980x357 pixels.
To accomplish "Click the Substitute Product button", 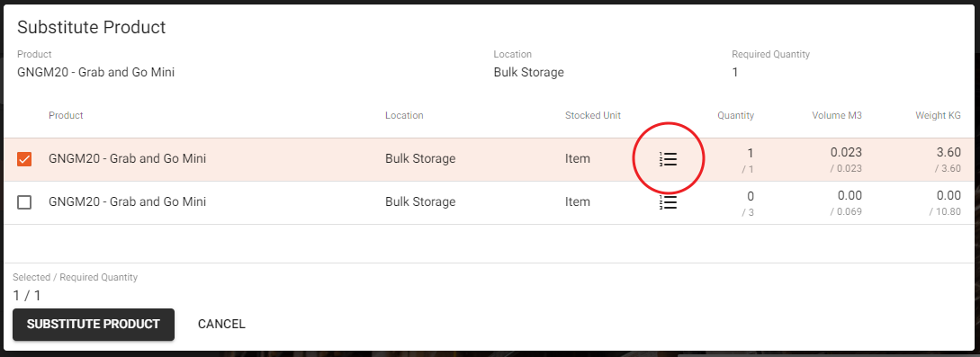I will pyautogui.click(x=93, y=325).
